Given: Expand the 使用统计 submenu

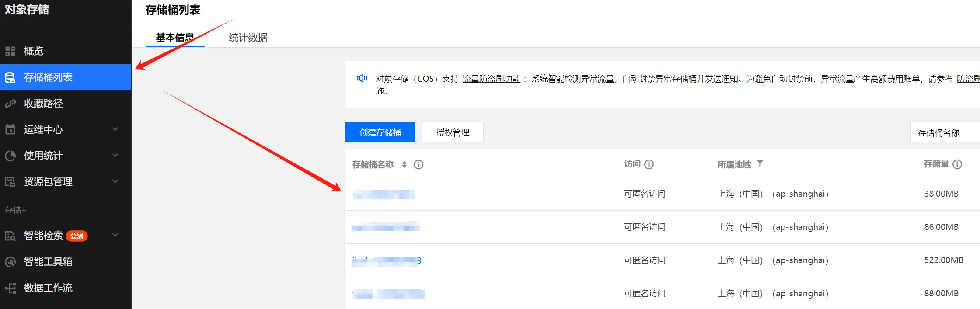Looking at the screenshot, I should tap(115, 156).
